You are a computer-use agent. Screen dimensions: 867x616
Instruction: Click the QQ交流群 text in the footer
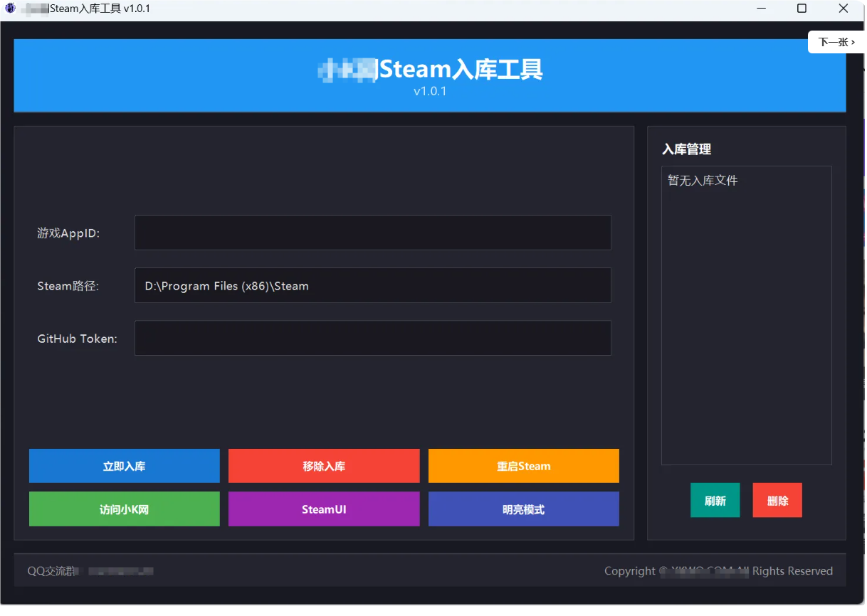pyautogui.click(x=51, y=570)
